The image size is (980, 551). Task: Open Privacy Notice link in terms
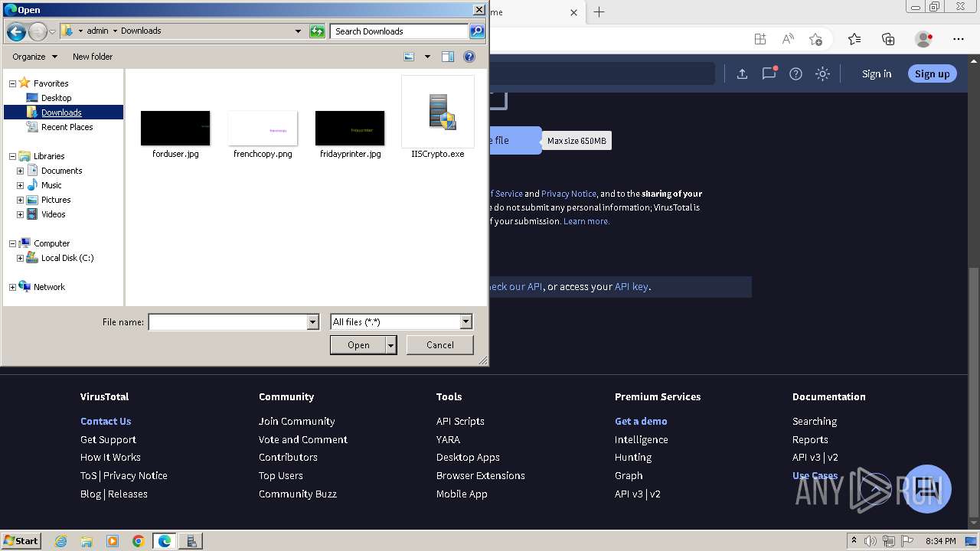tap(568, 194)
